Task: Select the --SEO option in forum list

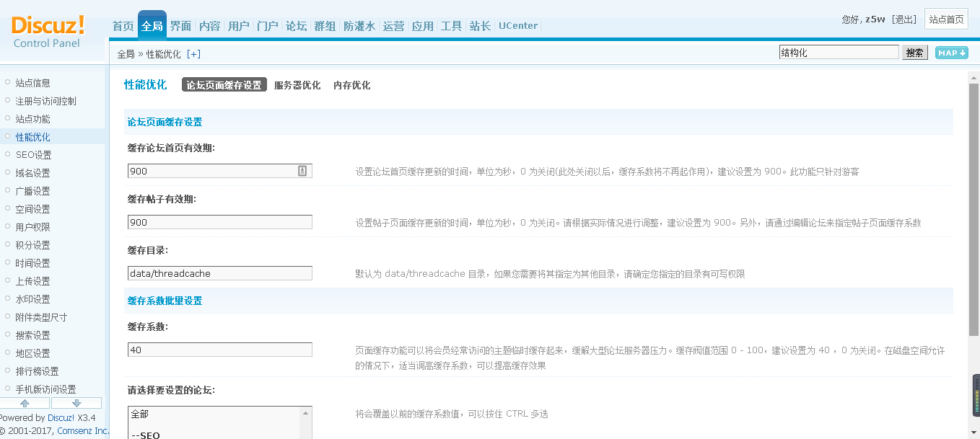Action: tap(146, 435)
